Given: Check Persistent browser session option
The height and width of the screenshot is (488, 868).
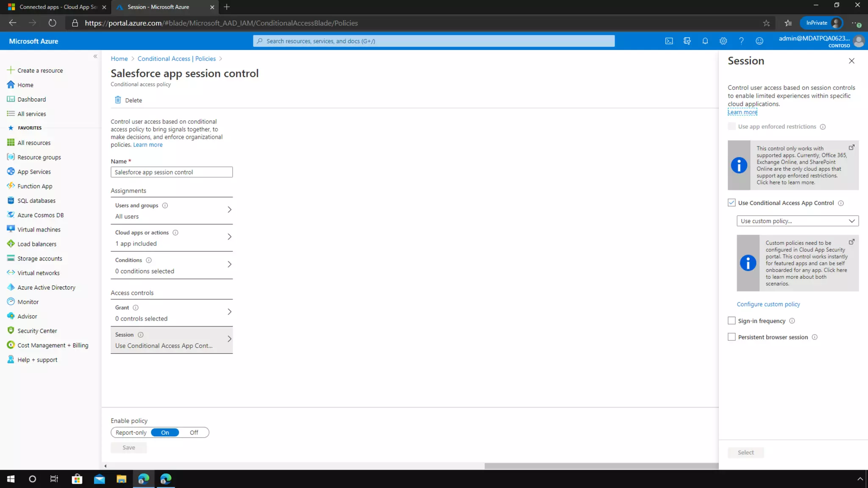Looking at the screenshot, I should click(x=732, y=337).
